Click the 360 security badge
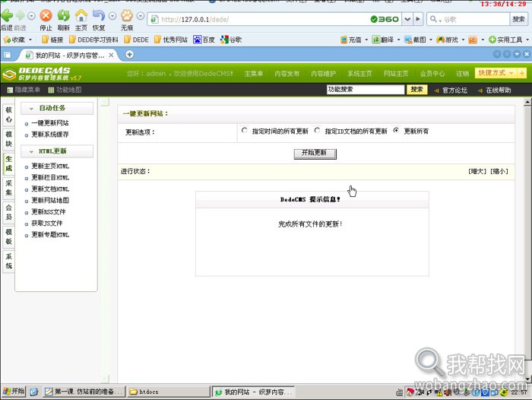 coord(385,19)
